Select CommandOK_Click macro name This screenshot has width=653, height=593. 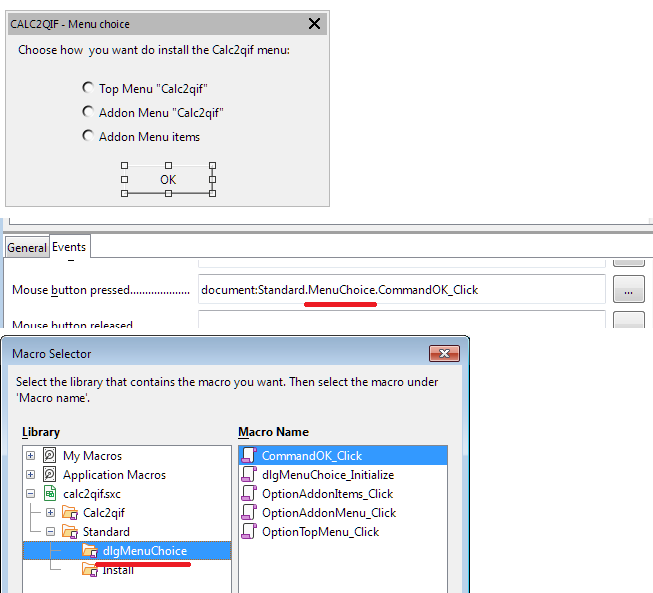tap(343, 455)
